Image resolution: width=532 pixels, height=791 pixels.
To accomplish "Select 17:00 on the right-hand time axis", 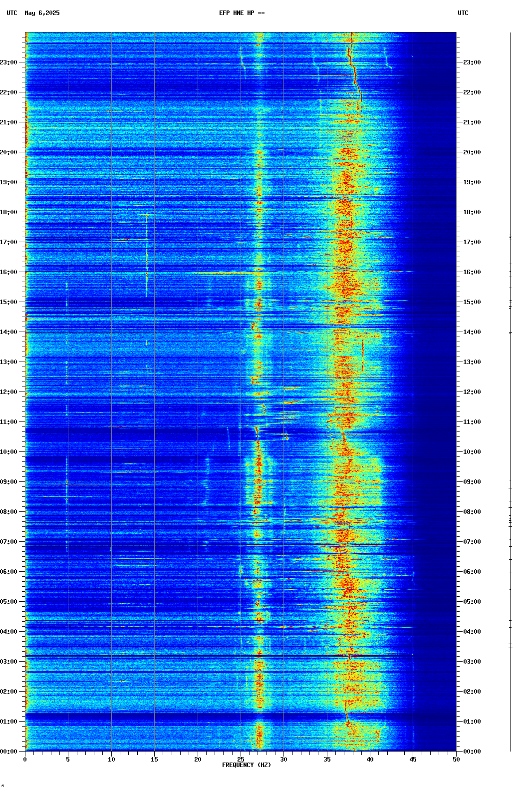I will pos(472,242).
